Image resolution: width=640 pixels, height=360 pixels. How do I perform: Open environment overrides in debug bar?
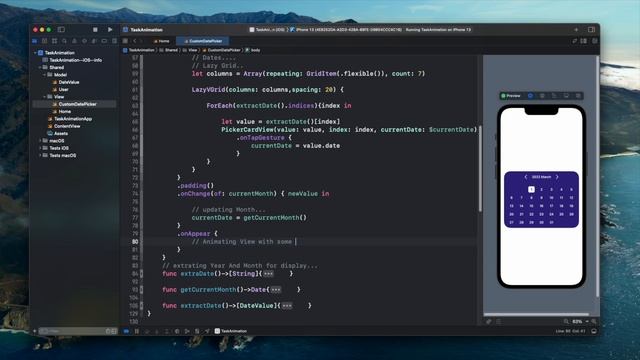click(x=197, y=331)
